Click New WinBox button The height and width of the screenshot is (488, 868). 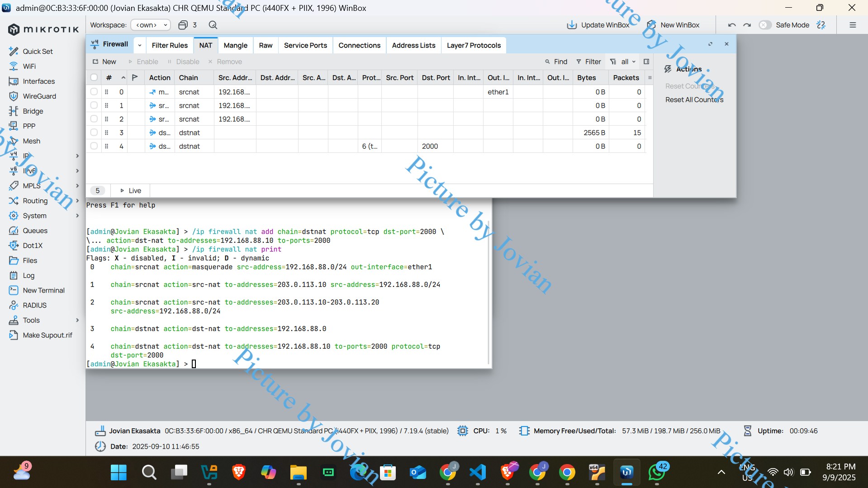click(674, 25)
